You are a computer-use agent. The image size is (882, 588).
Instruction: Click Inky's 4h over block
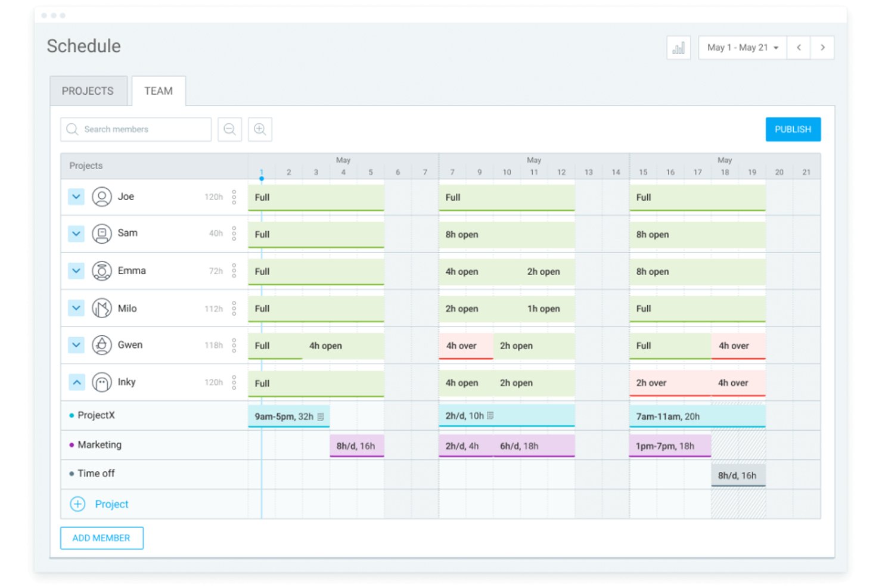point(738,383)
